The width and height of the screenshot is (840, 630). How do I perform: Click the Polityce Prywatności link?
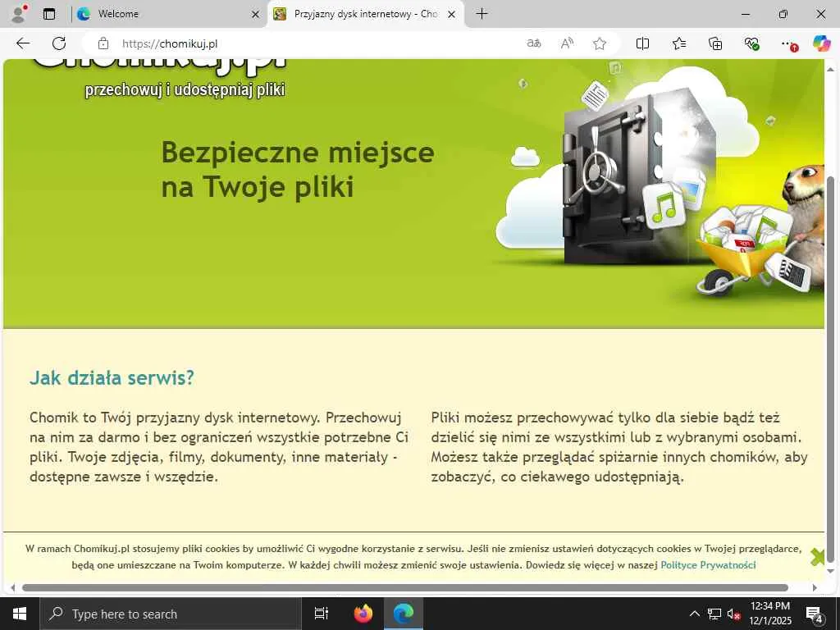[x=708, y=564]
